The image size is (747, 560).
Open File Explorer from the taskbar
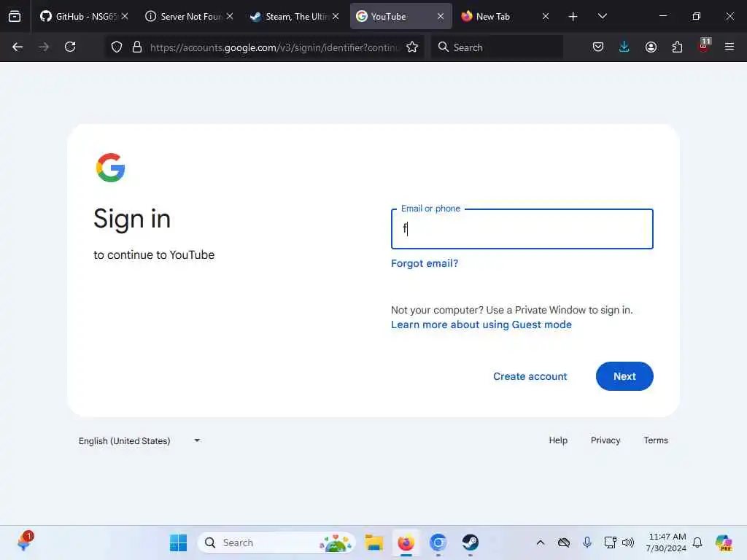374,542
